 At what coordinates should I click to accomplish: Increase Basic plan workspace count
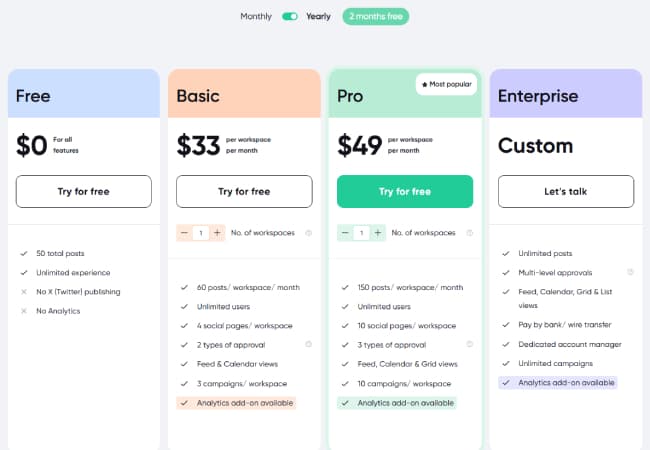coord(218,233)
